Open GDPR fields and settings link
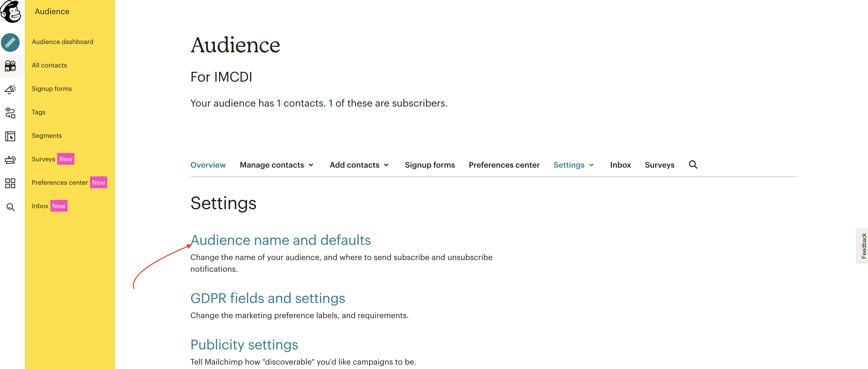Screen dimensions: 868x369 (x=268, y=298)
